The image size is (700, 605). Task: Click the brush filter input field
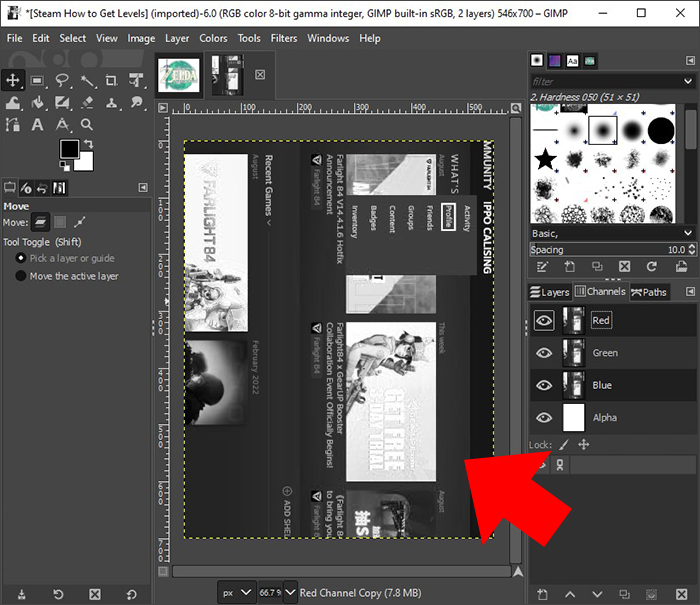click(608, 81)
